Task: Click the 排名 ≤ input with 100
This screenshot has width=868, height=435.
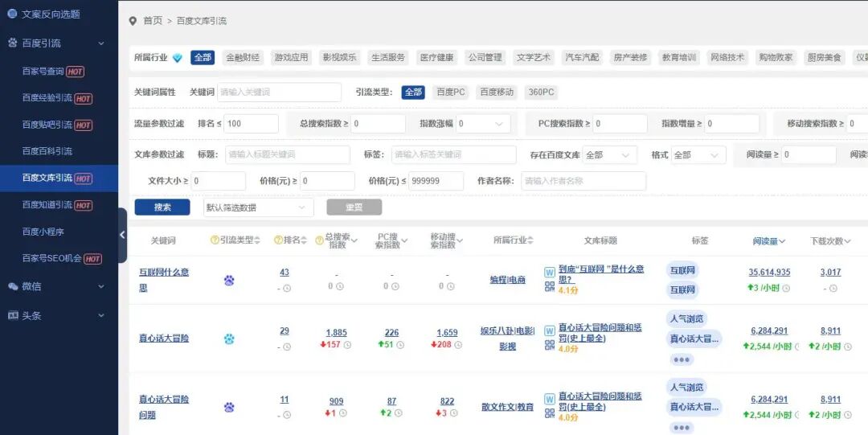Action: coord(251,124)
